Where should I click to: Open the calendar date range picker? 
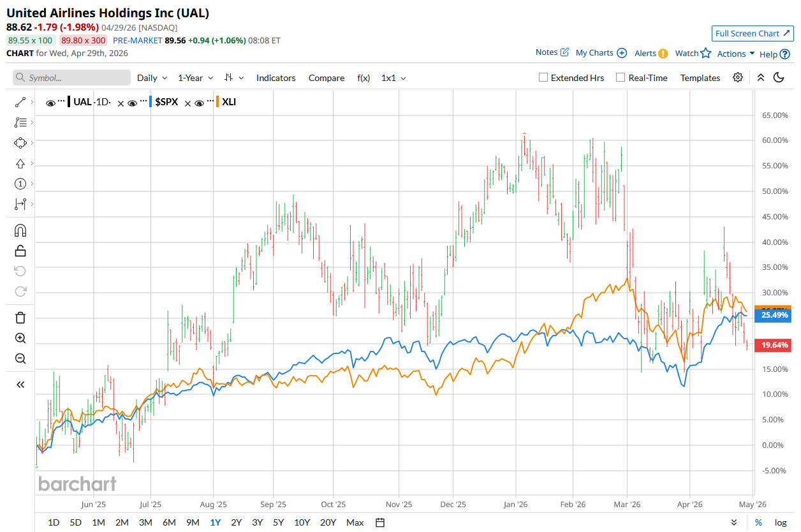tap(380, 522)
